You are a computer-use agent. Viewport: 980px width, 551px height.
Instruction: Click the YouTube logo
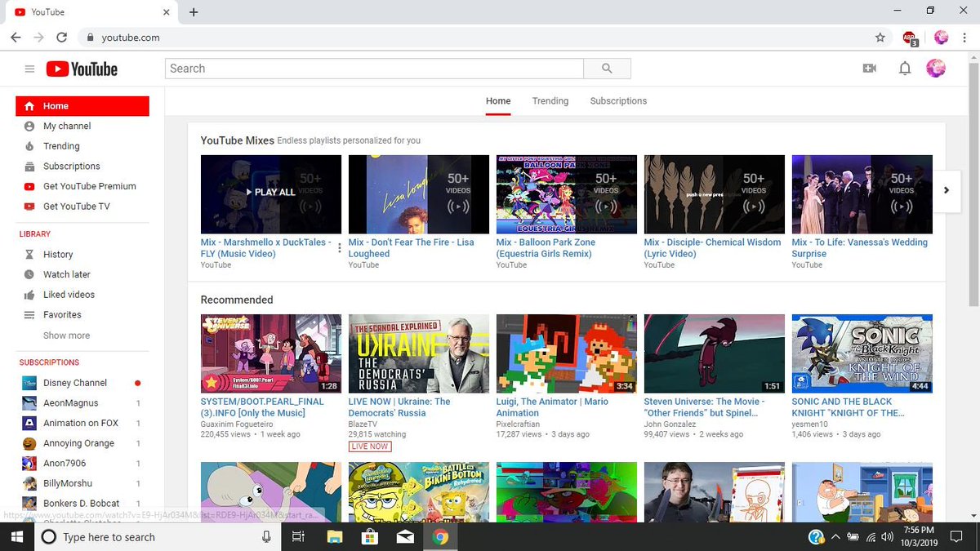click(82, 69)
